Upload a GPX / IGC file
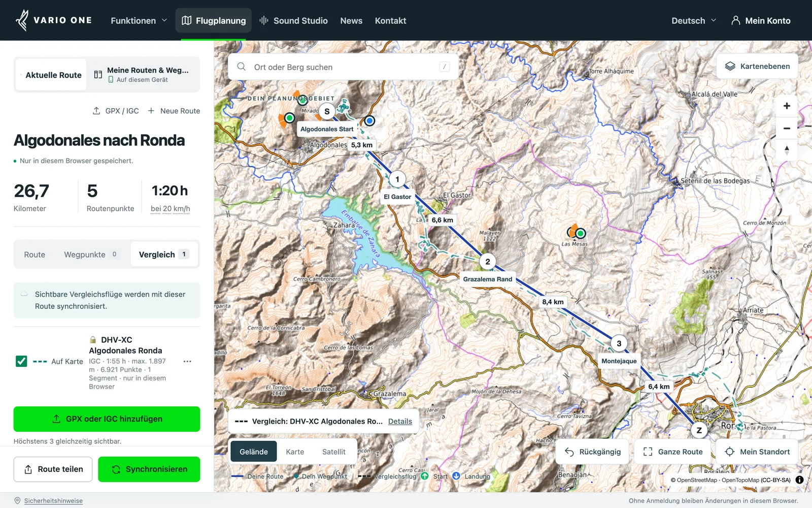 (x=116, y=111)
